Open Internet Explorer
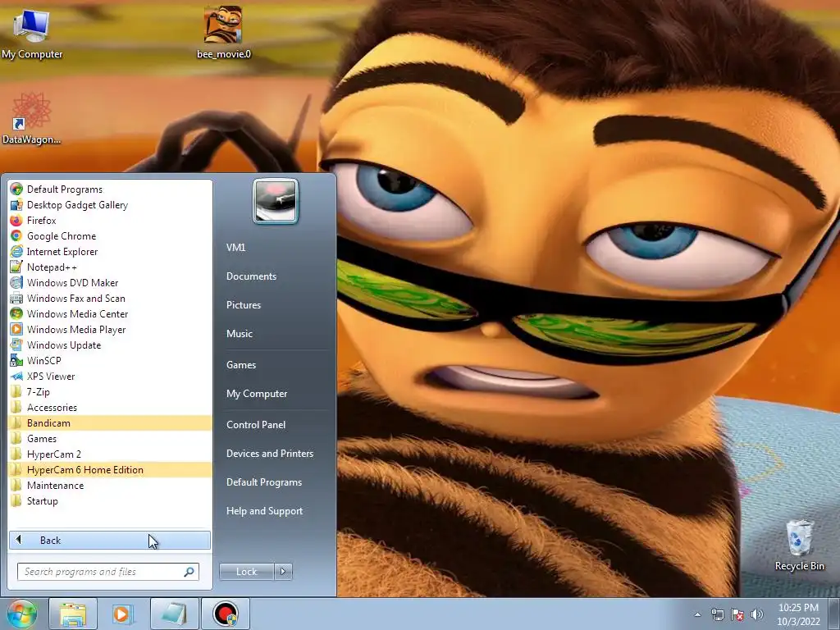840x630 pixels. [110, 251]
